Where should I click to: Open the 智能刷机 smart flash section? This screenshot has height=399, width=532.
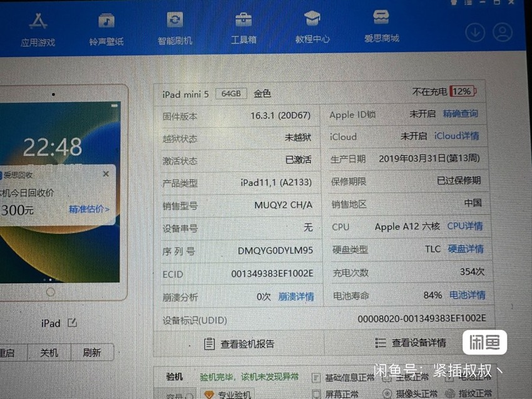175,29
